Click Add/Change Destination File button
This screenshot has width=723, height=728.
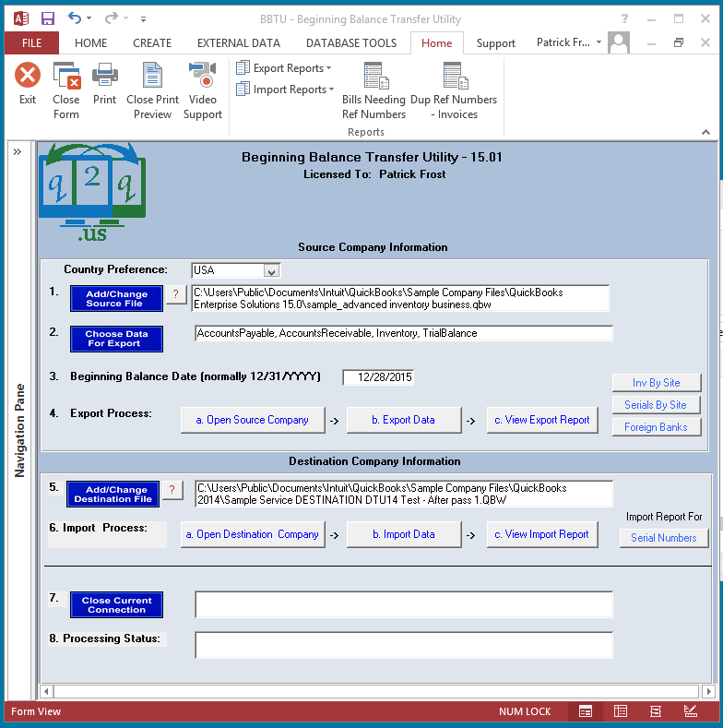coord(113,494)
